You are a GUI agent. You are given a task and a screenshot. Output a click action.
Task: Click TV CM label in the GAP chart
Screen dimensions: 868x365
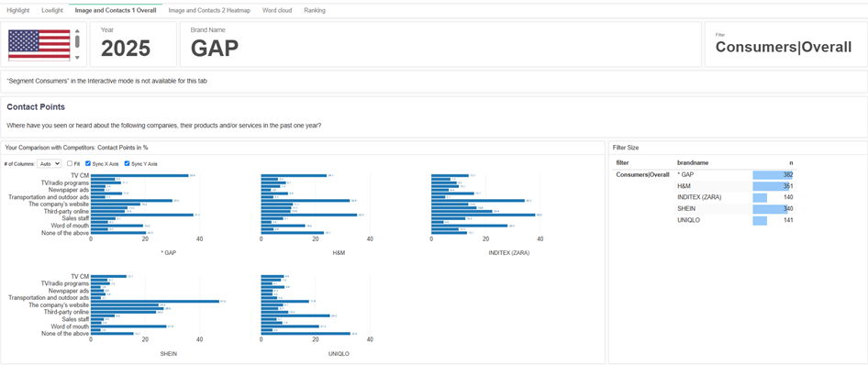[x=80, y=175]
